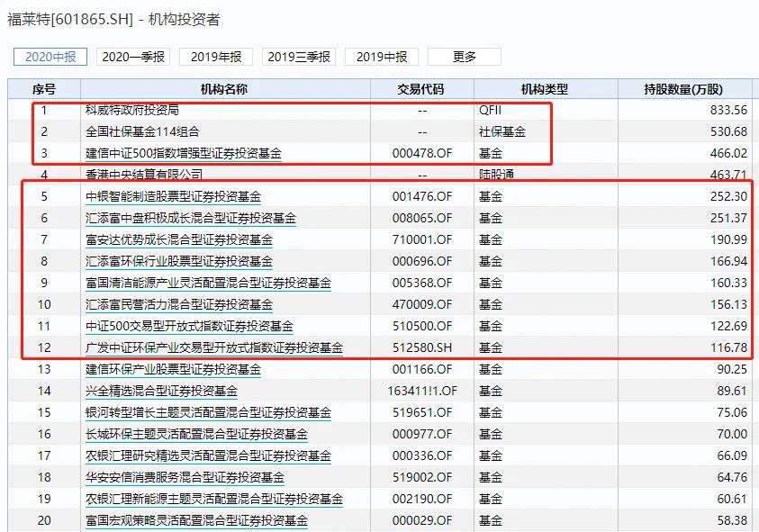Open 富安达优势成长混合型证券投资基金 fund link
This screenshot has height=532, width=759.
pos(178,239)
